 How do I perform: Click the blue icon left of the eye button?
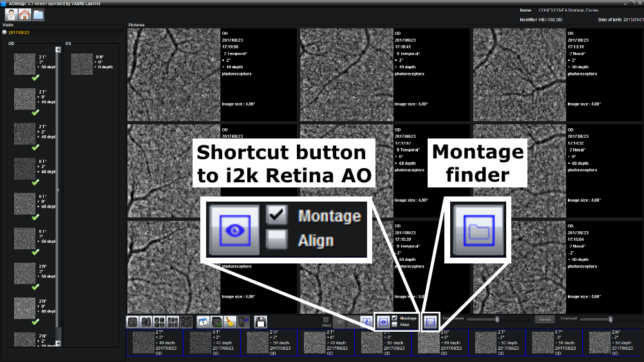366,322
